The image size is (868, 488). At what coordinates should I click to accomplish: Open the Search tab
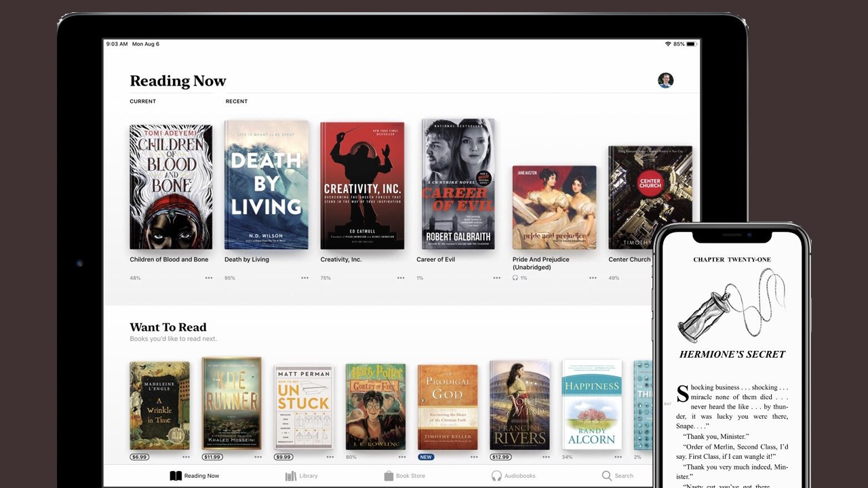pyautogui.click(x=618, y=476)
